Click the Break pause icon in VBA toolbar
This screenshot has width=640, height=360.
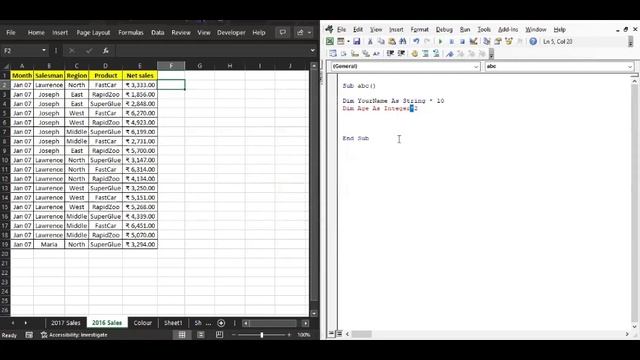coord(451,41)
